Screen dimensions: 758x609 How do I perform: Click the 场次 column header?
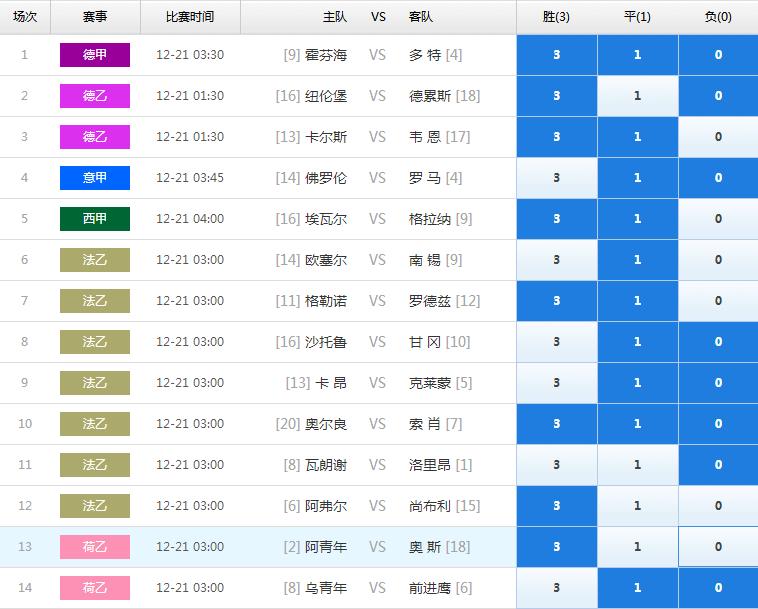tap(25, 17)
